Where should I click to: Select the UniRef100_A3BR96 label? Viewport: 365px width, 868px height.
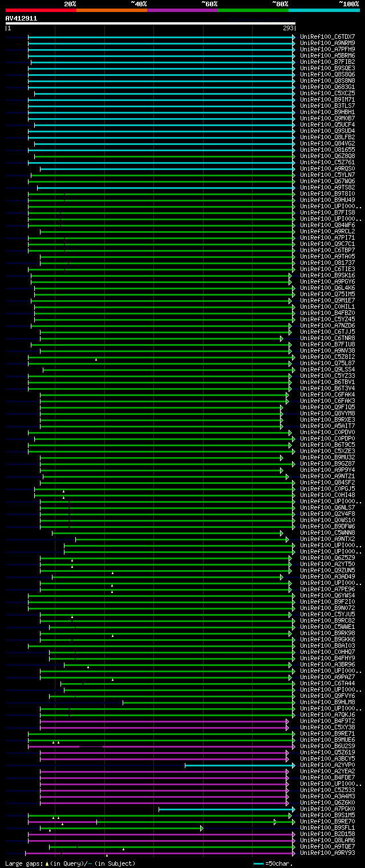327,664
